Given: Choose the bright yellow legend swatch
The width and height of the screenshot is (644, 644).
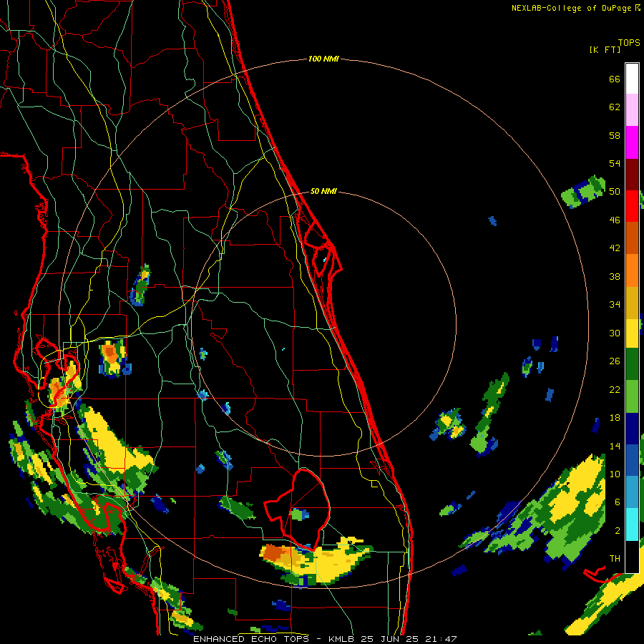Looking at the screenshot, I should (632, 333).
